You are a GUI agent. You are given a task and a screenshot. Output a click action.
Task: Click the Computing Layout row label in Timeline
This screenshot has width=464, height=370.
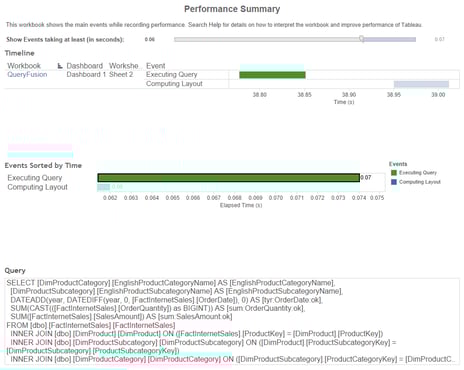tap(174, 84)
